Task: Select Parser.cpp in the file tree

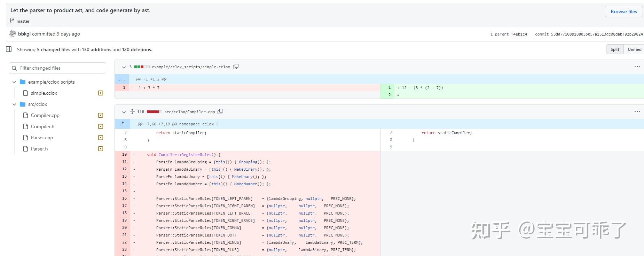Action: pyautogui.click(x=42, y=138)
